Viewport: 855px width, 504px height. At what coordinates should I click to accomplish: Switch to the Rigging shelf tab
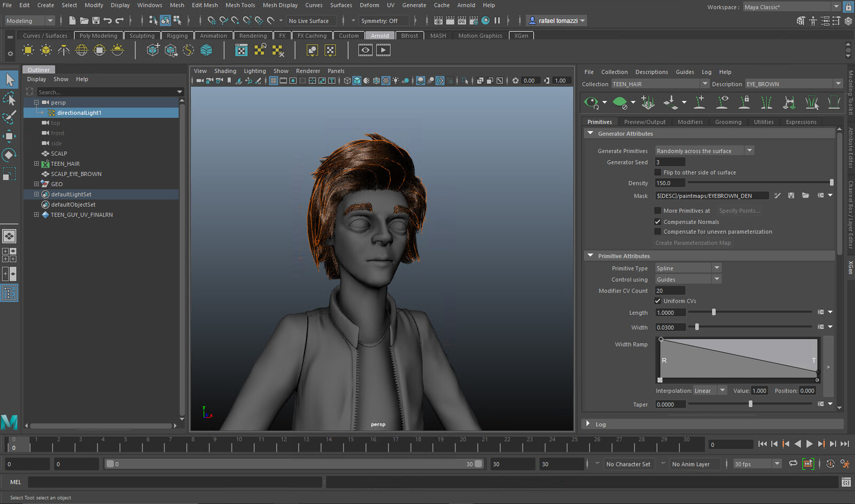click(177, 36)
